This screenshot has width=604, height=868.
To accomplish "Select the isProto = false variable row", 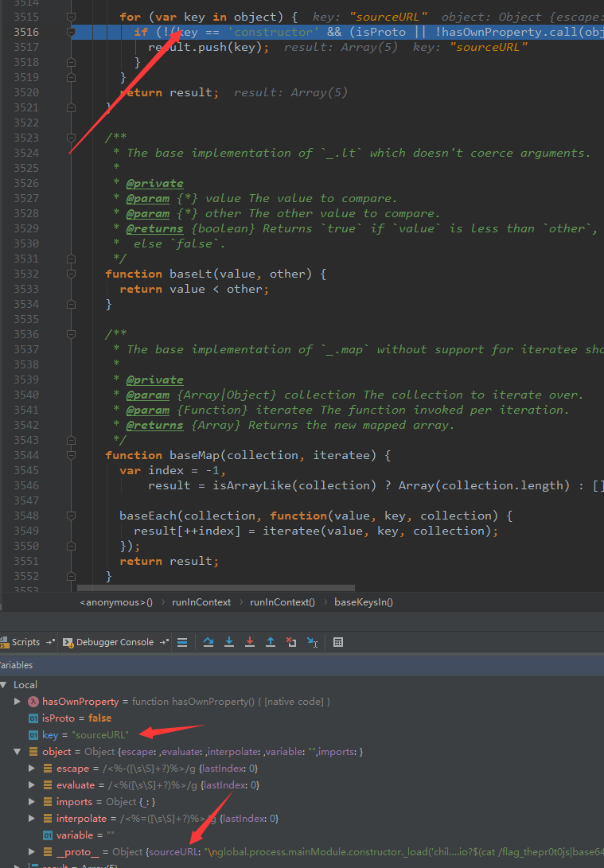I will click(302, 718).
